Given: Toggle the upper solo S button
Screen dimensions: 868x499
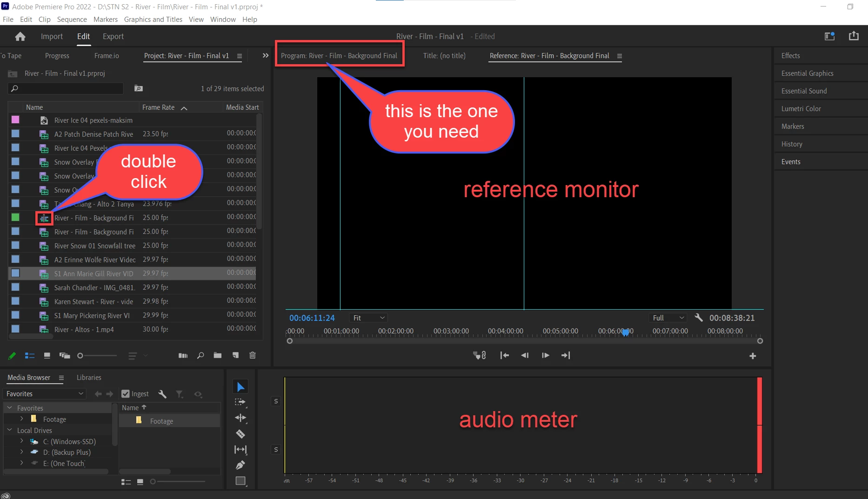Looking at the screenshot, I should 276,401.
